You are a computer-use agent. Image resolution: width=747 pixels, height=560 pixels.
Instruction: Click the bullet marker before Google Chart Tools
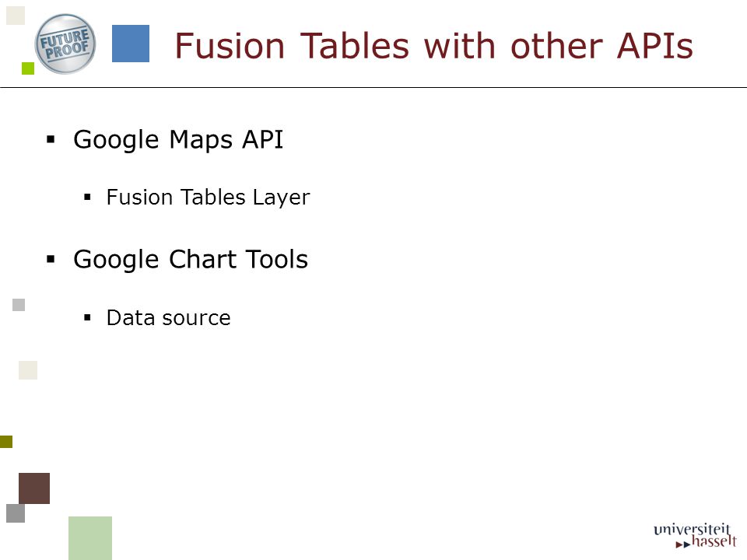point(51,260)
